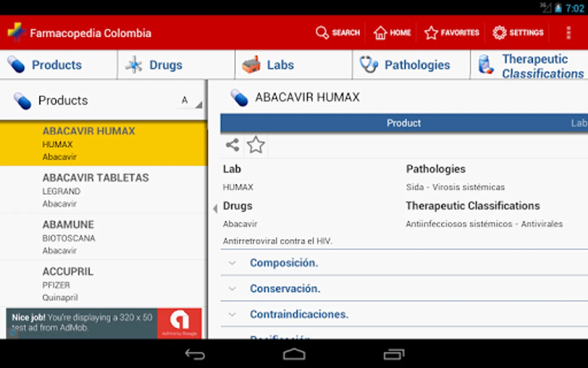
Task: Check the battery icon in status bar
Action: pyautogui.click(x=558, y=8)
